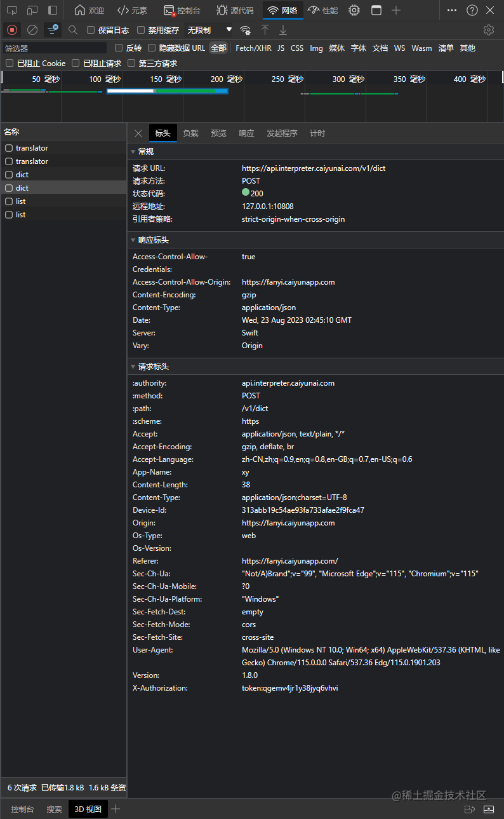
Task: Add a drawer tool with plus
Action: (x=116, y=809)
